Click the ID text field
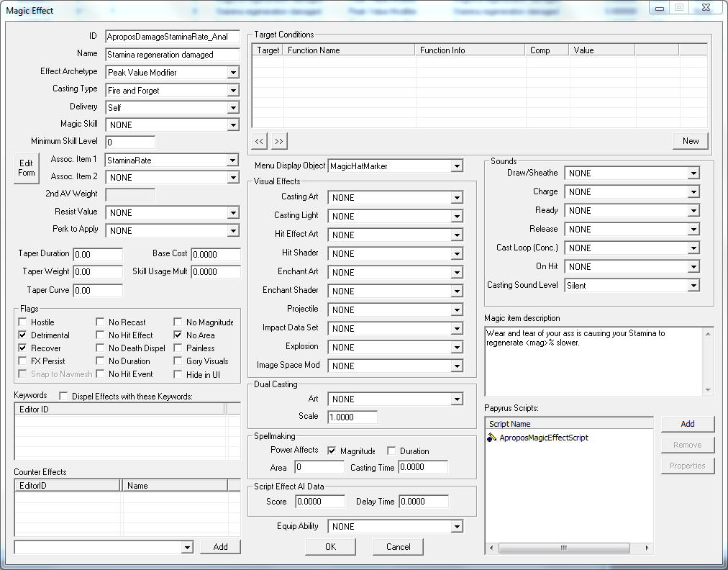The width and height of the screenshot is (728, 570). click(x=172, y=37)
